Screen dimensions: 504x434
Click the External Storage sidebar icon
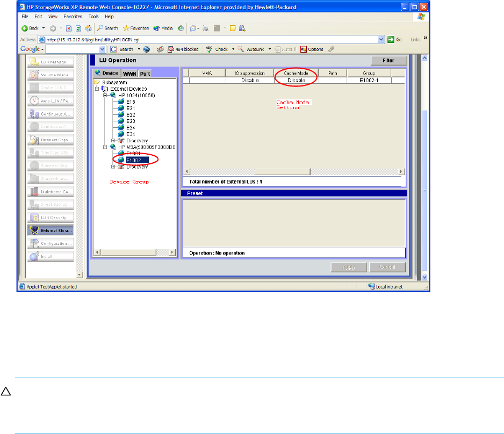point(35,230)
